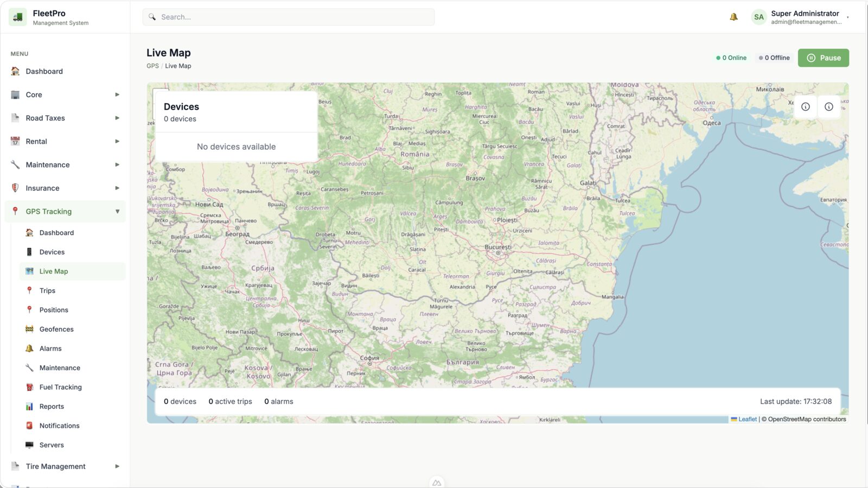The image size is (868, 488).
Task: Click the SA user avatar
Action: click(758, 17)
